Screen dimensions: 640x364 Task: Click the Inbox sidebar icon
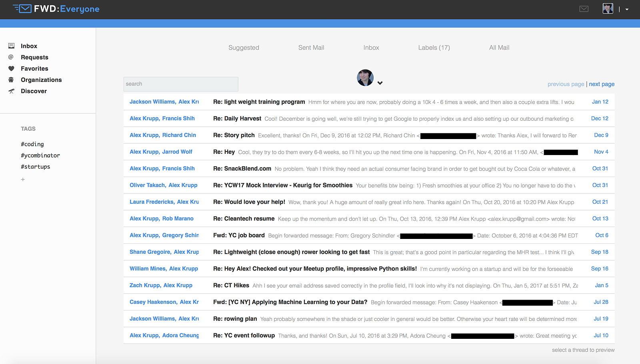[11, 46]
